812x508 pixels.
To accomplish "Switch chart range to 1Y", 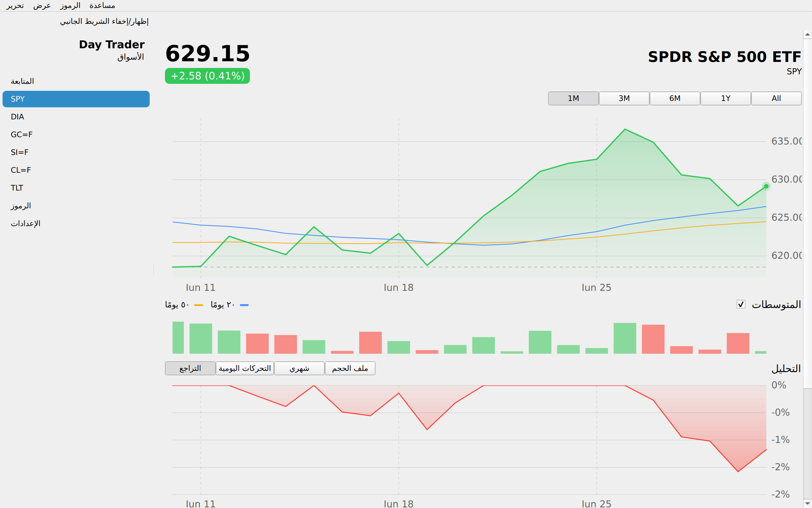I will point(725,98).
